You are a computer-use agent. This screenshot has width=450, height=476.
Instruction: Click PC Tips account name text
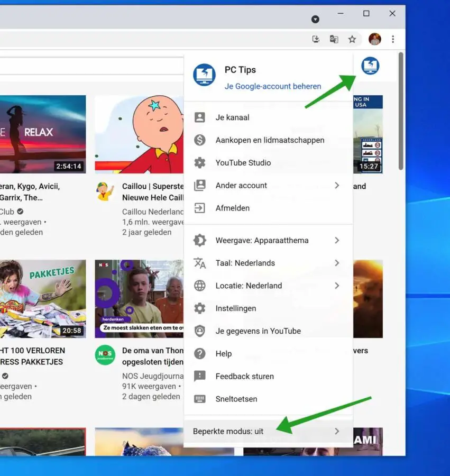(x=240, y=70)
